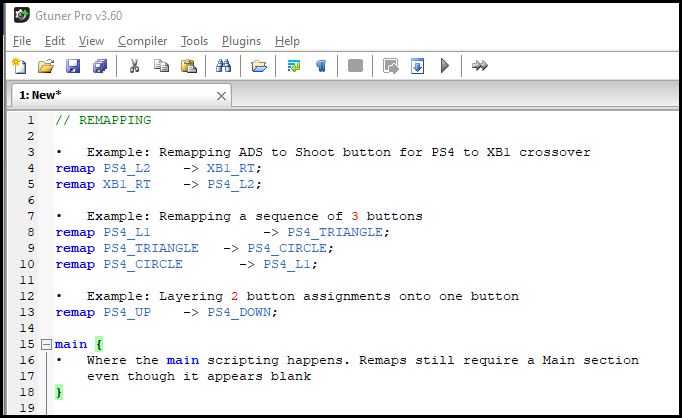Image resolution: width=682 pixels, height=418 pixels.
Task: Click the Save All icon
Action: tap(99, 66)
